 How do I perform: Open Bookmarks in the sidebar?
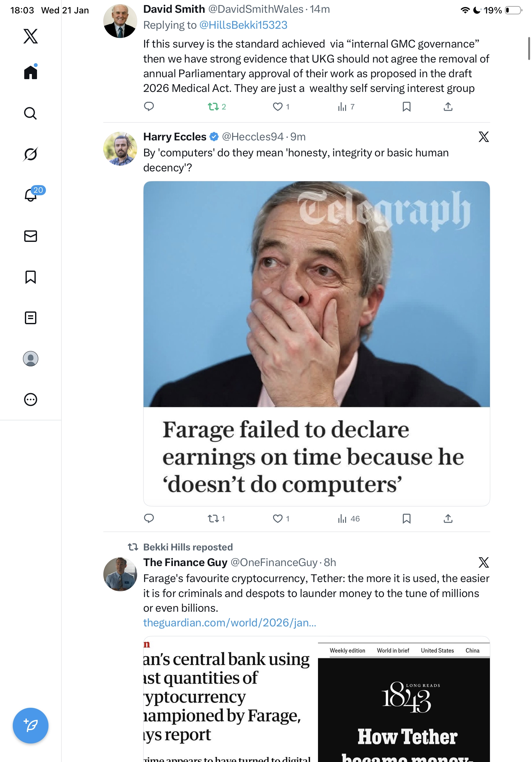31,277
